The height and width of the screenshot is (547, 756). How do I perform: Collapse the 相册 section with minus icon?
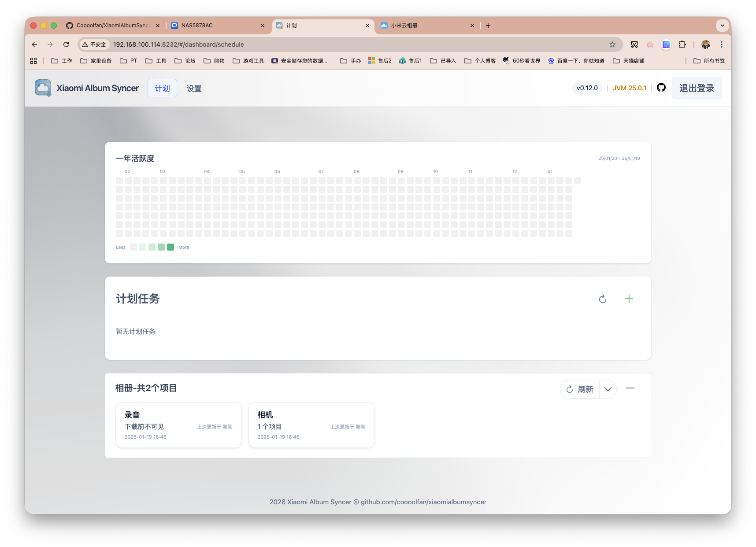[630, 389]
